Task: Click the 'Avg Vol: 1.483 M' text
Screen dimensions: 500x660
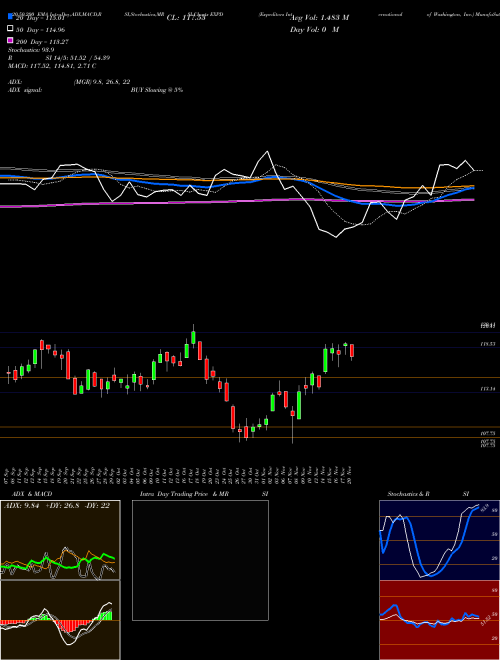Action: point(319,18)
